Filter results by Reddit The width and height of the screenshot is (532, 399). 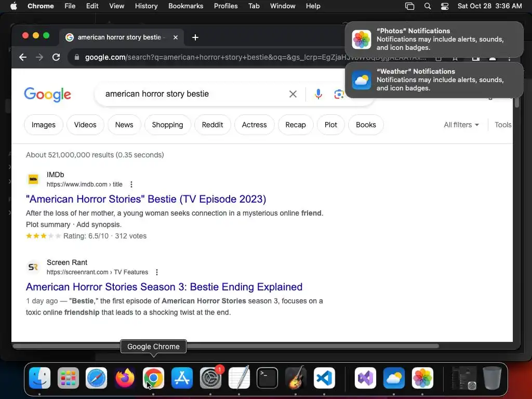[x=212, y=125]
